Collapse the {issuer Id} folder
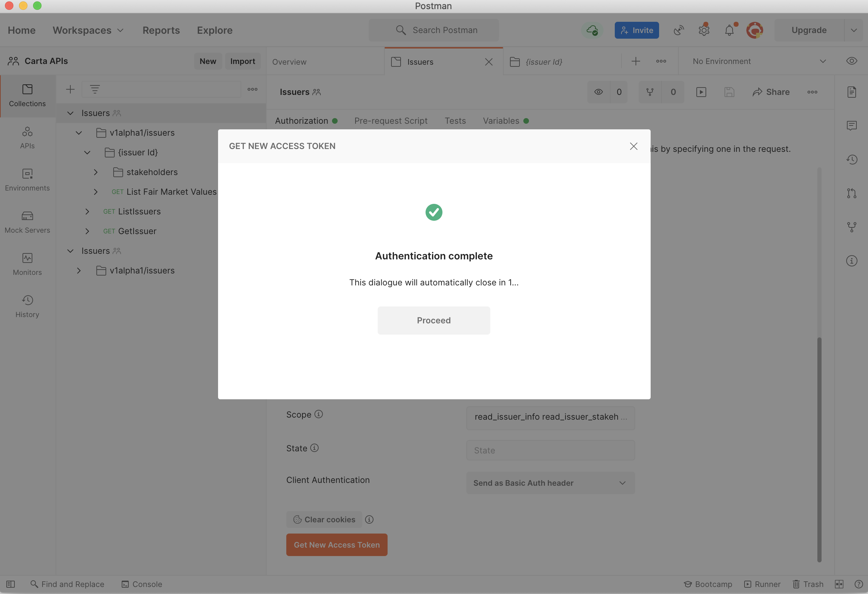 click(x=87, y=152)
